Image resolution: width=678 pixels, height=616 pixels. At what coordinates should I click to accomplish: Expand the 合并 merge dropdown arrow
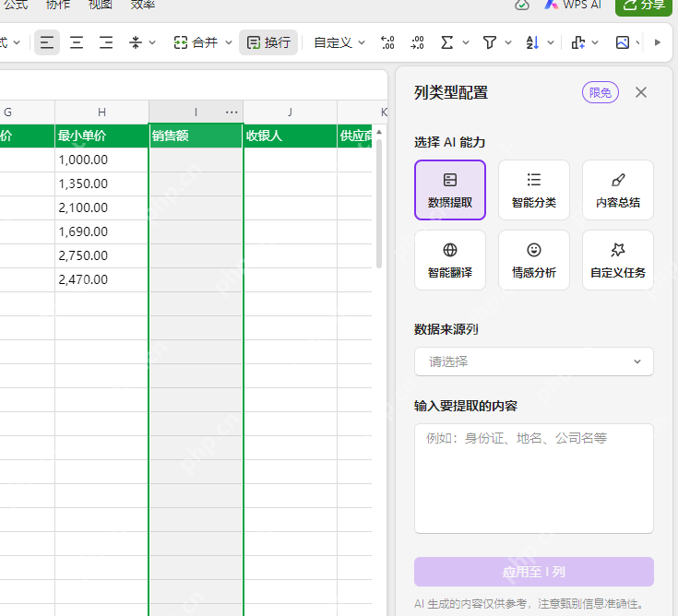[x=229, y=42]
